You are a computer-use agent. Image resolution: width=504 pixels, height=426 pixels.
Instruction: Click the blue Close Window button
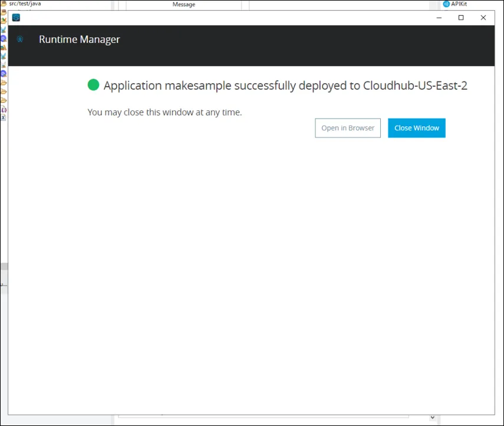click(417, 128)
